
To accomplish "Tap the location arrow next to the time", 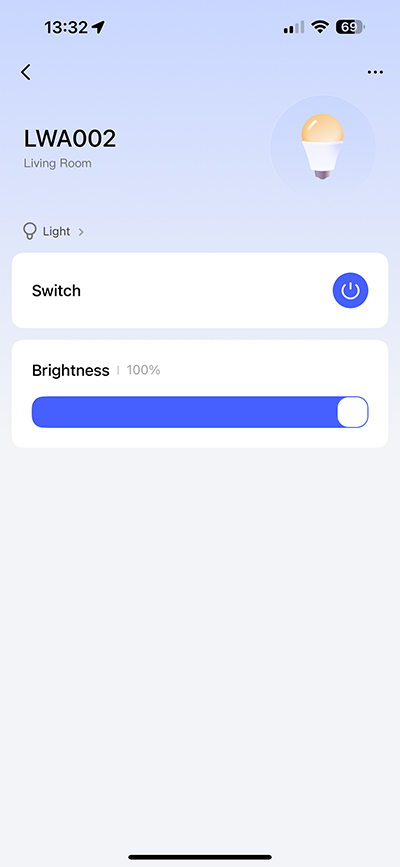I will pyautogui.click(x=98, y=27).
